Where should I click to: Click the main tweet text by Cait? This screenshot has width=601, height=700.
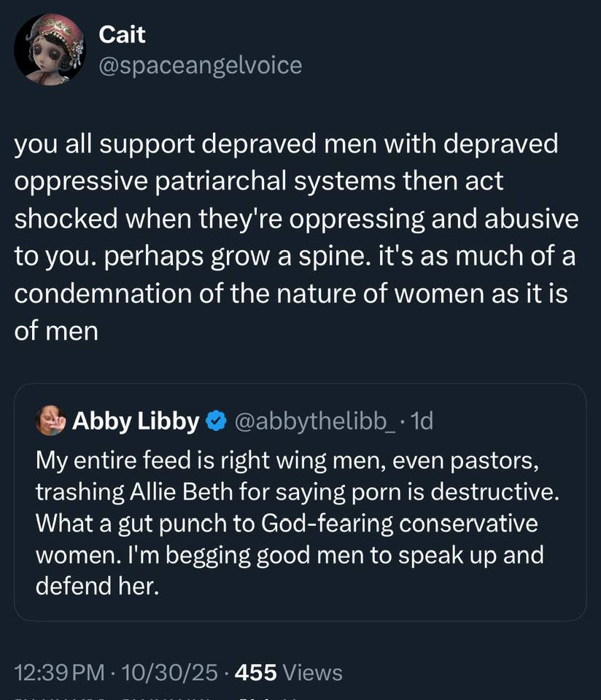pyautogui.click(x=292, y=237)
